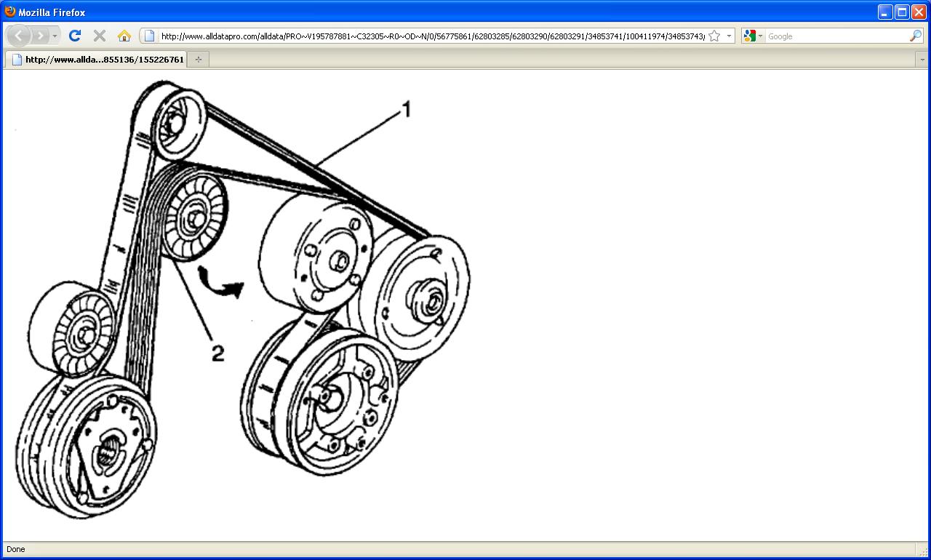The width and height of the screenshot is (931, 560).
Task: Click the serpentine belt diagram image
Action: tap(242, 298)
